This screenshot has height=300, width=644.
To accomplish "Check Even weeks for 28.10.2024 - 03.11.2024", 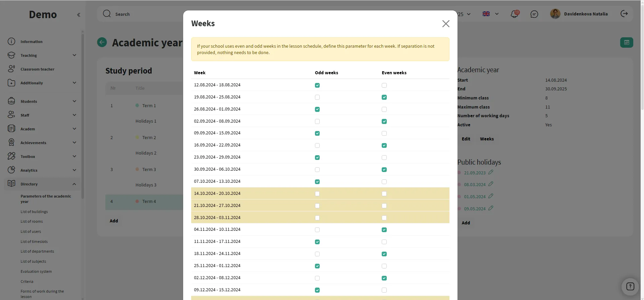I will tap(384, 218).
